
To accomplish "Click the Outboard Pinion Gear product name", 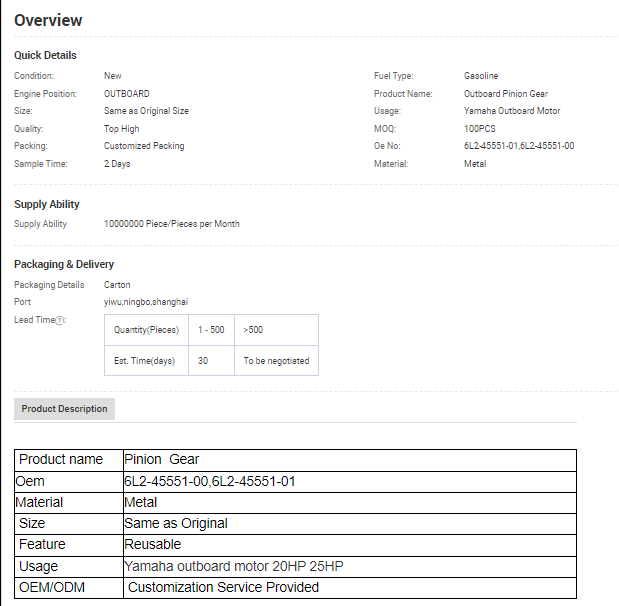I will click(505, 94).
